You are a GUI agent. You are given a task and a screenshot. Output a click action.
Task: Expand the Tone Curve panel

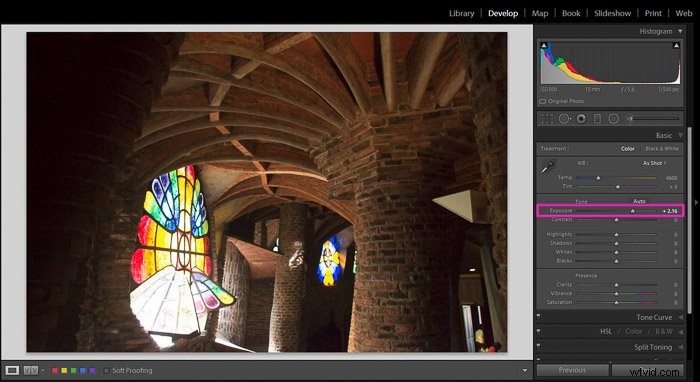(680, 317)
